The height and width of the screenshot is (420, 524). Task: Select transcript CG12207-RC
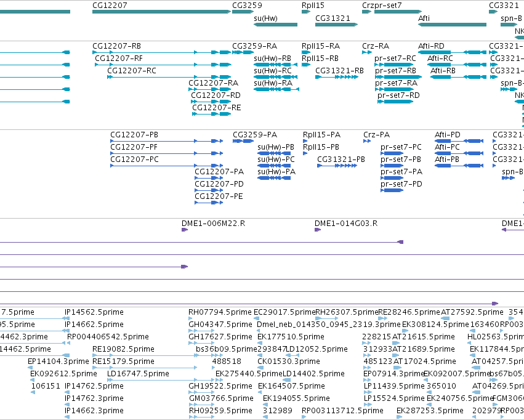pyautogui.click(x=169, y=77)
